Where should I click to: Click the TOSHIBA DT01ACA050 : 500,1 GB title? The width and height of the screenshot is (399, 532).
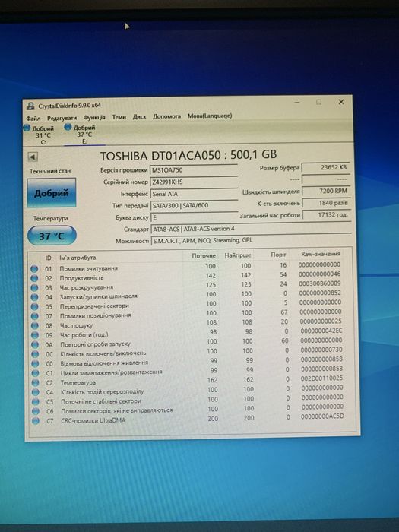click(x=188, y=155)
